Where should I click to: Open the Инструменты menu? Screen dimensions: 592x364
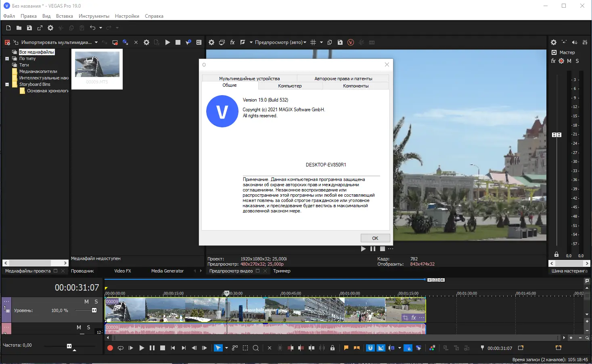[94, 16]
